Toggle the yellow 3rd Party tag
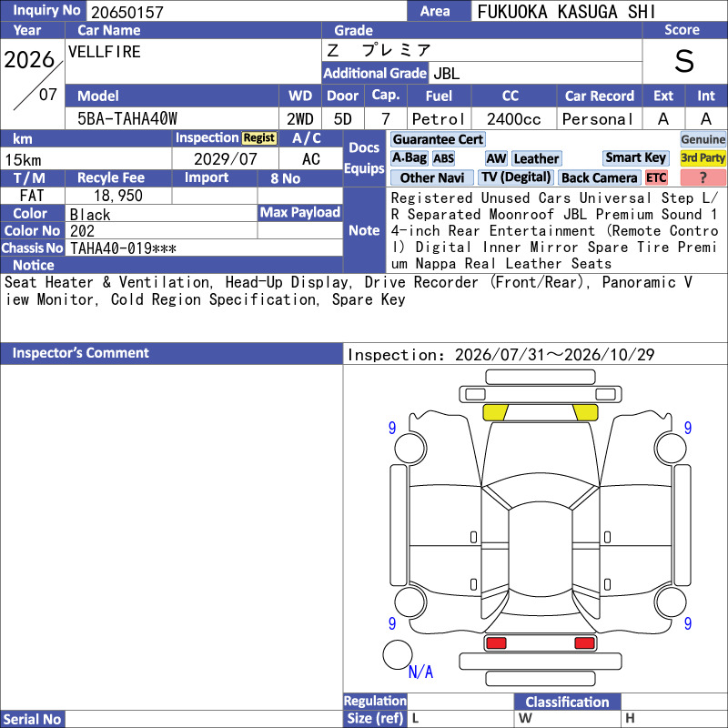Image resolution: width=728 pixels, height=728 pixels. point(703,157)
